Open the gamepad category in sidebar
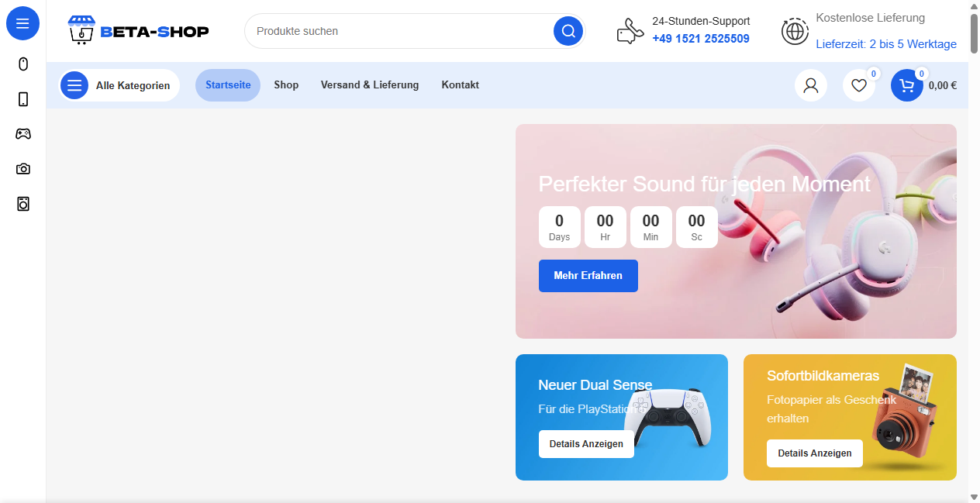Viewport: 980px width, 503px height. point(23,134)
